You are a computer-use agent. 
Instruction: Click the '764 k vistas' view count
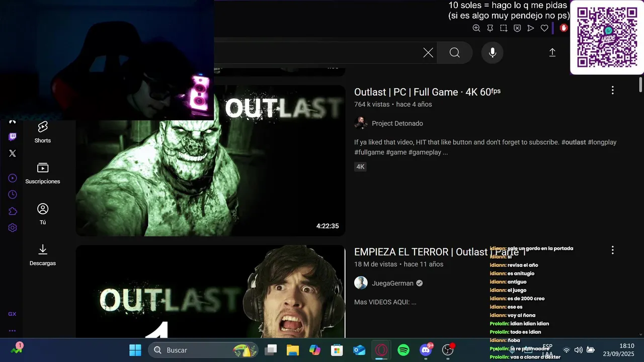(372, 105)
